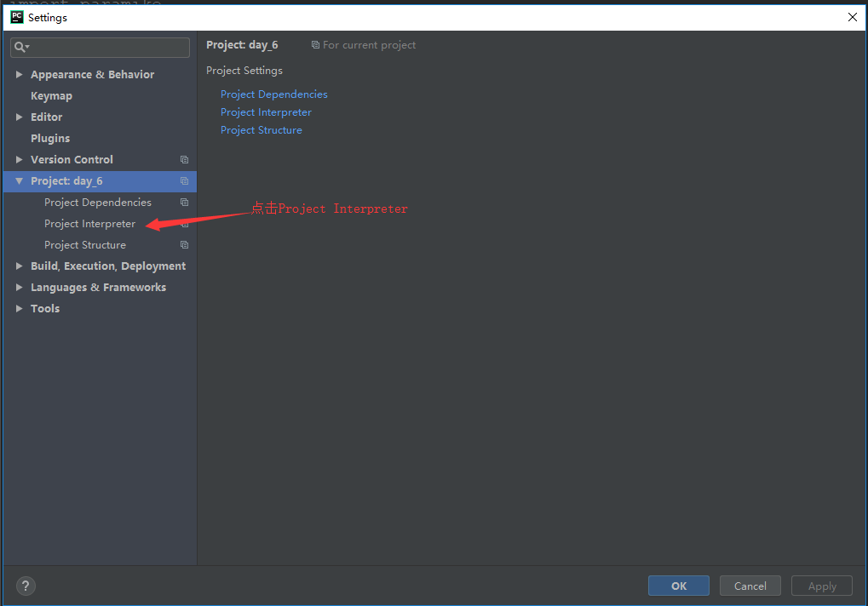Expand the Build, Execution, Deployment arrow

point(20,266)
